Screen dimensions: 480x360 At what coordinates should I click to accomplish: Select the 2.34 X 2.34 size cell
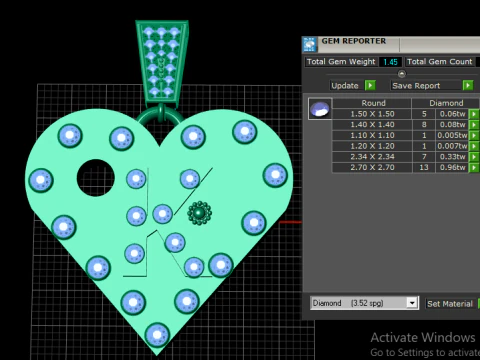(x=372, y=157)
